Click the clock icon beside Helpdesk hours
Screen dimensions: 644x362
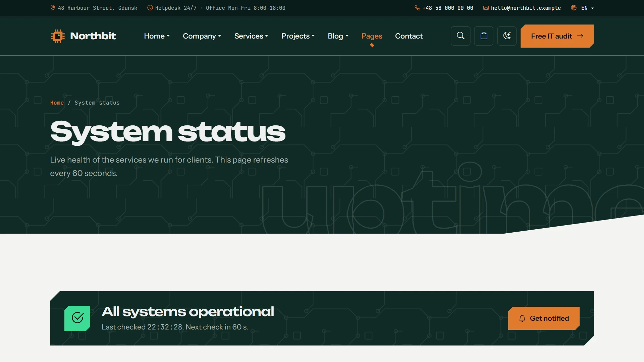150,8
